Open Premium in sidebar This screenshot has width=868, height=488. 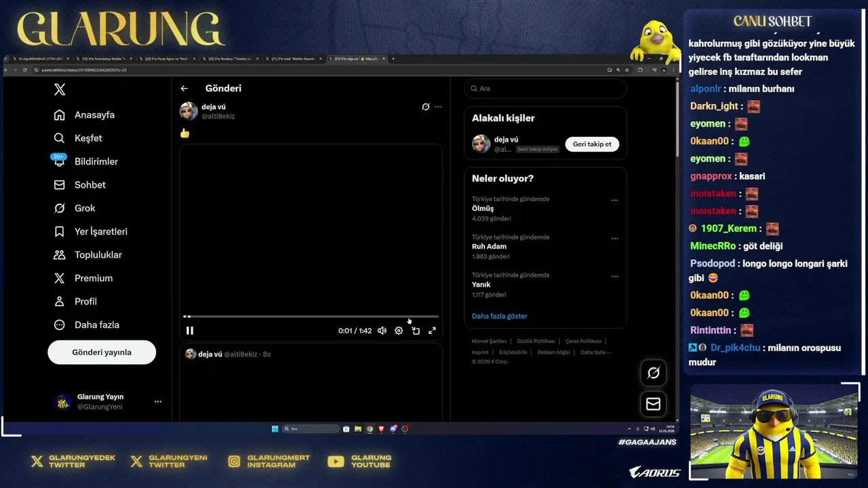83,279
